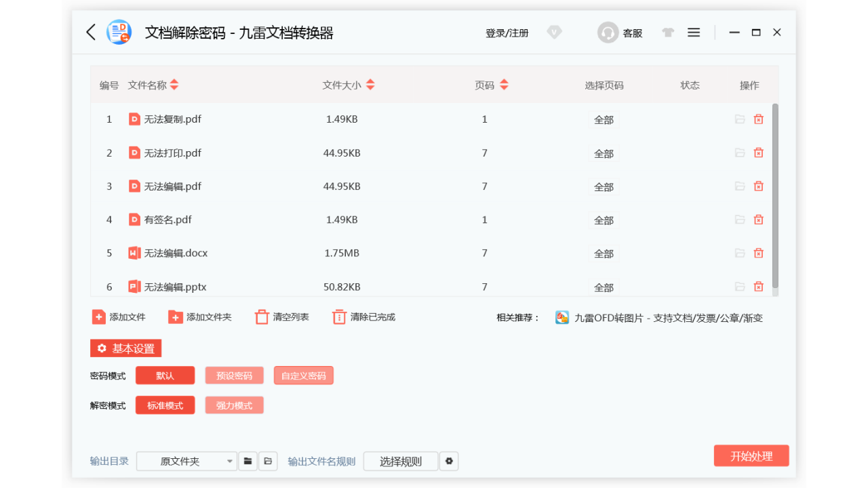
Task: Select the 预设密码 password mode
Action: click(234, 375)
